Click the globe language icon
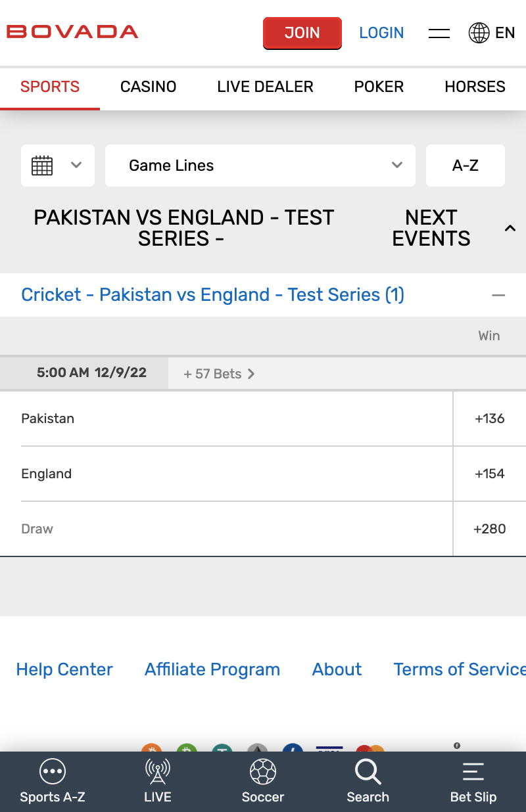This screenshot has width=526, height=812. [479, 33]
